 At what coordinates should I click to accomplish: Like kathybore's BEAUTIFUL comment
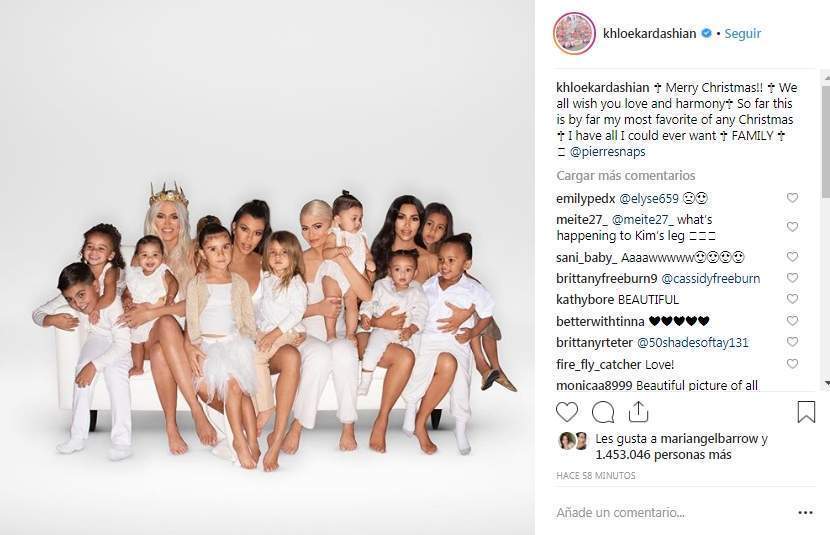coord(792,299)
